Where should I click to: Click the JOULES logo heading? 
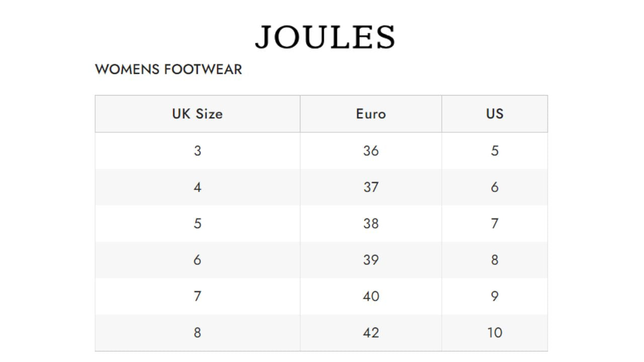tap(325, 38)
